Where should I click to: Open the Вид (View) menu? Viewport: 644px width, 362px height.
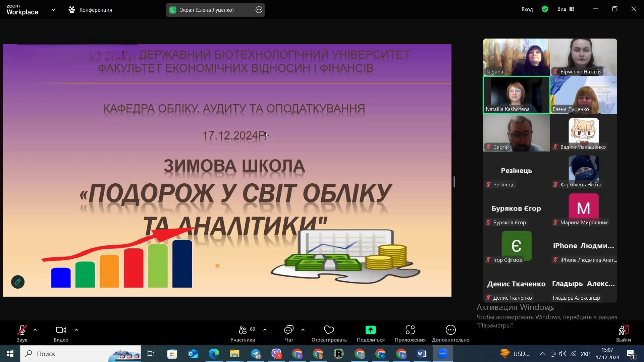[566, 9]
